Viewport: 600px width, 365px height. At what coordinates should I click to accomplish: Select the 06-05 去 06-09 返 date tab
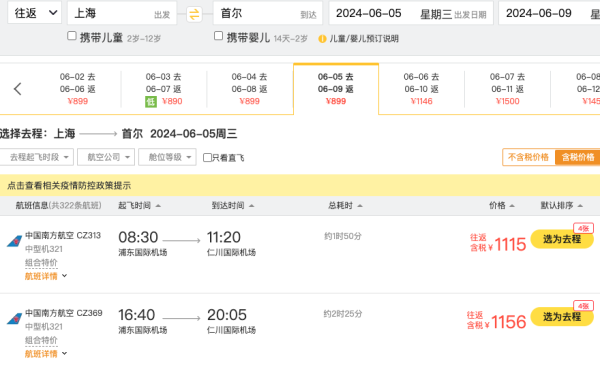(x=336, y=89)
